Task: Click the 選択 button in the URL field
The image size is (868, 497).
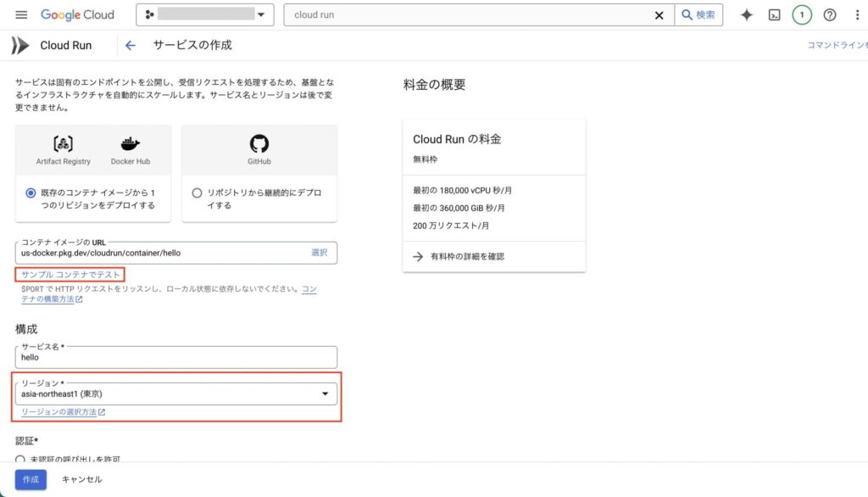Action: pos(320,253)
